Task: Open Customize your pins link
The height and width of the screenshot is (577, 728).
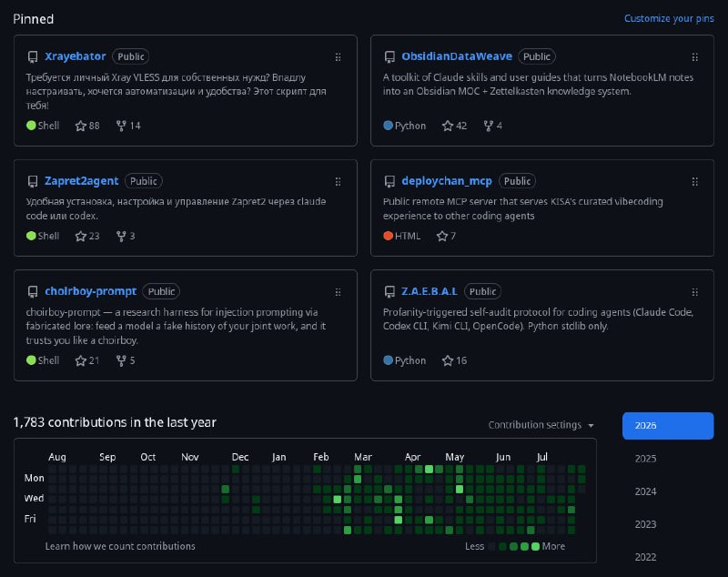Action: click(x=669, y=18)
